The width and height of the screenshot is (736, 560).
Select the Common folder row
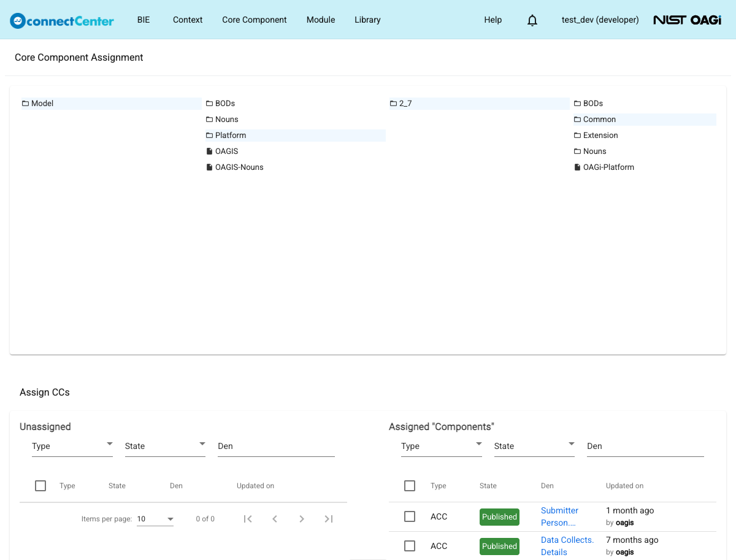644,120
